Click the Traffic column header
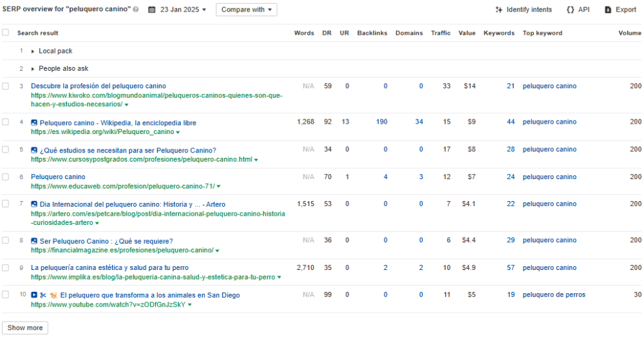The height and width of the screenshot is (337, 644). click(440, 33)
